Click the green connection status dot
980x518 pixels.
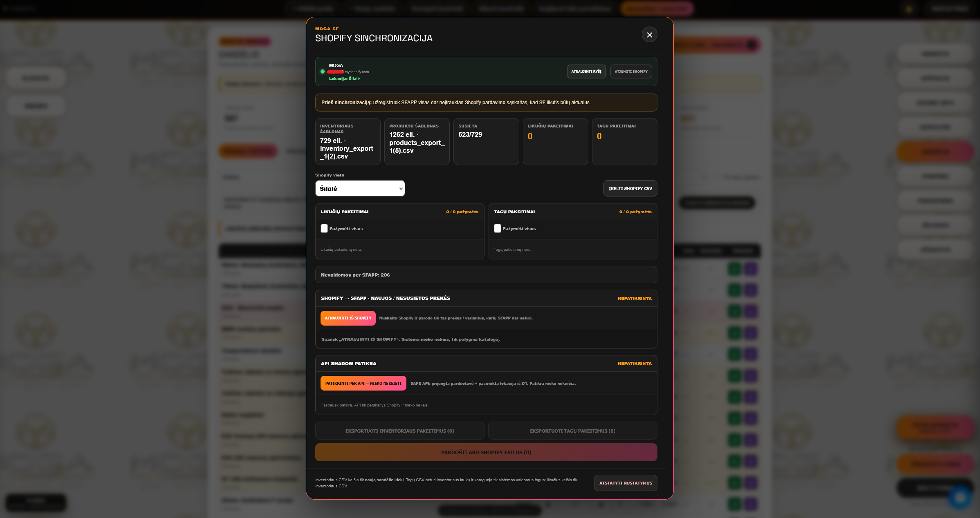(x=323, y=71)
